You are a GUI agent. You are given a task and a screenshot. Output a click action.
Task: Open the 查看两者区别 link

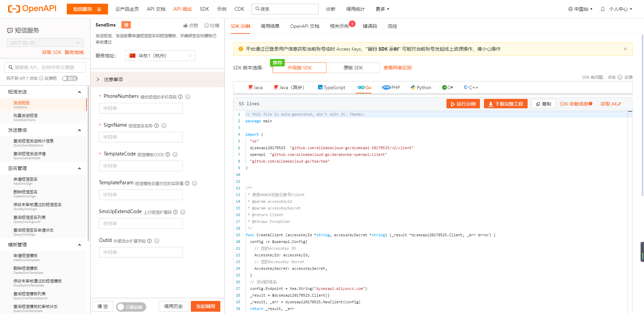(397, 68)
